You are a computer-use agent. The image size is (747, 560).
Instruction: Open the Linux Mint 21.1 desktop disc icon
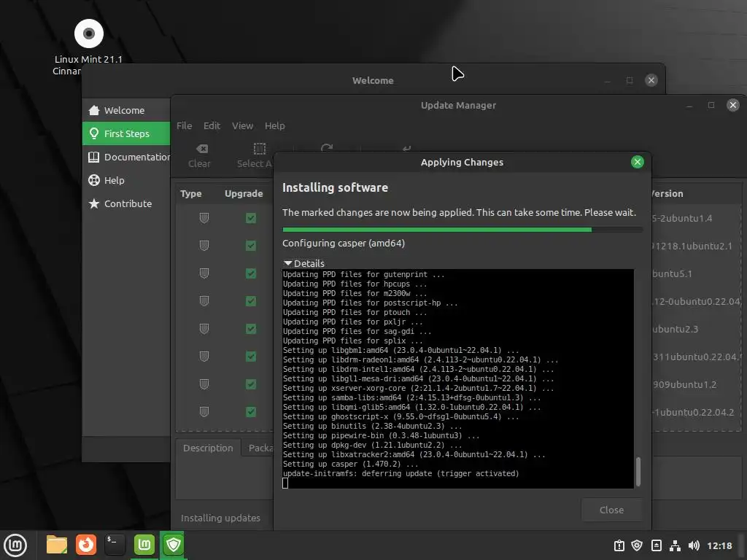pyautogui.click(x=88, y=34)
